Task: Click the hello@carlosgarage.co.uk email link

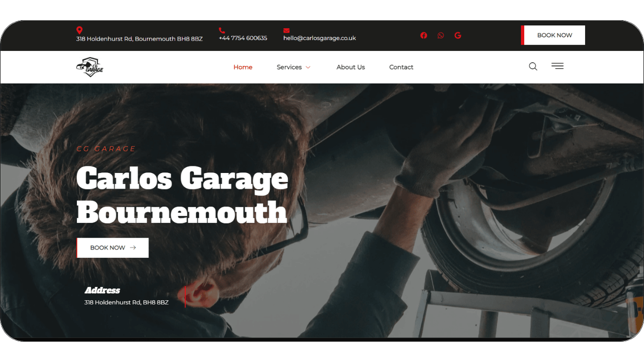Action: point(319,38)
